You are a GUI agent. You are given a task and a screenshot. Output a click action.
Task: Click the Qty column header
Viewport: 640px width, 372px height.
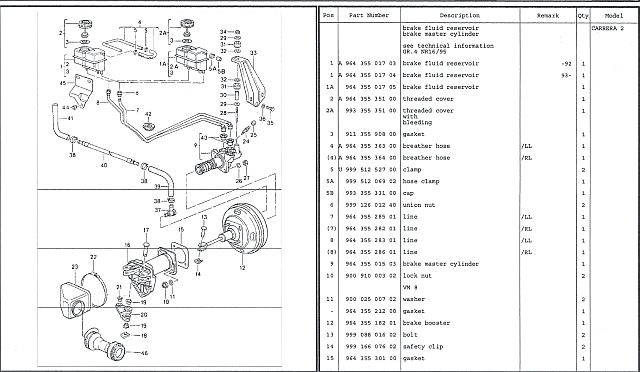583,16
